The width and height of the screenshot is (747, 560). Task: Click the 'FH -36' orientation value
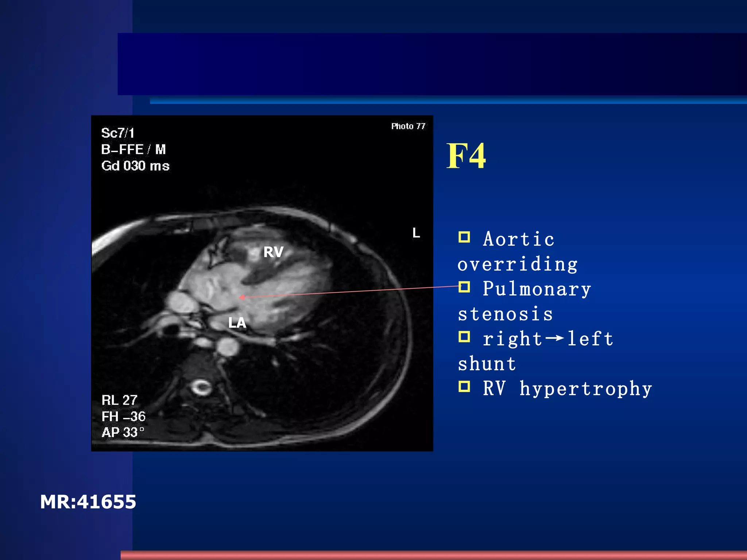coord(123,416)
